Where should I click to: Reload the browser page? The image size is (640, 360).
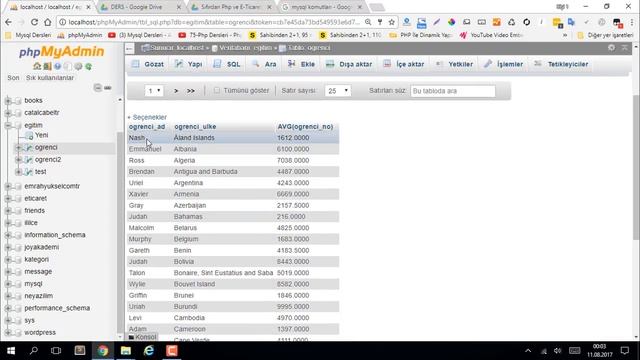tap(34, 22)
